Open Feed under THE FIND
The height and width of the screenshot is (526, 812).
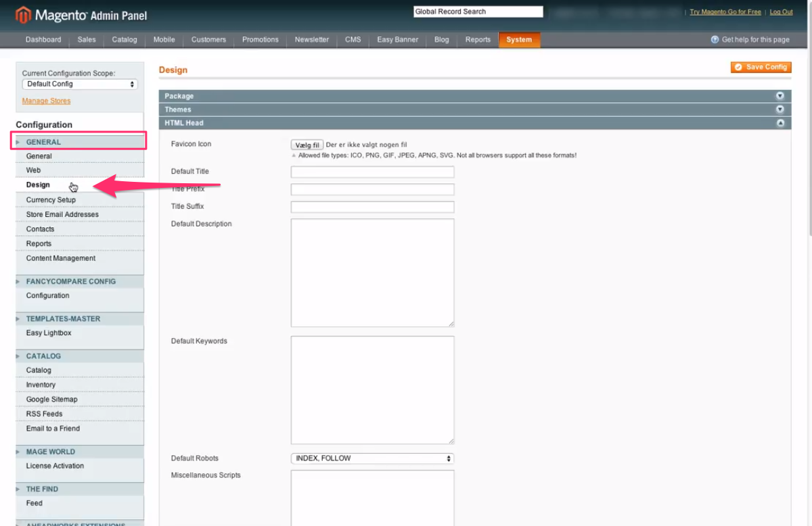80,503
